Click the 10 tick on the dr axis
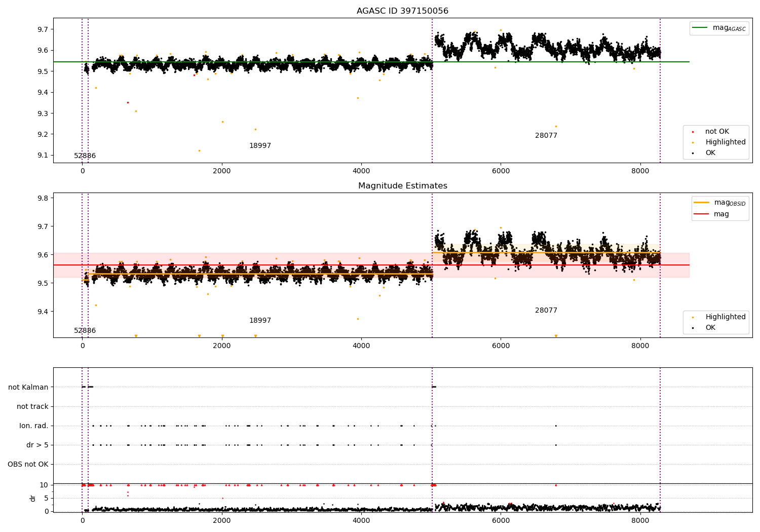 (x=44, y=485)
